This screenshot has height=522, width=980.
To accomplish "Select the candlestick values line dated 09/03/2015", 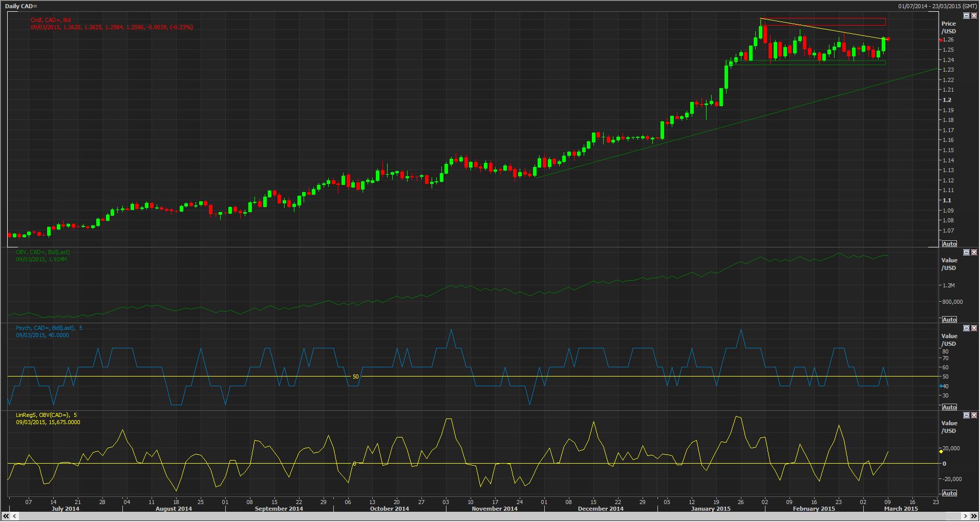I will click(x=112, y=27).
